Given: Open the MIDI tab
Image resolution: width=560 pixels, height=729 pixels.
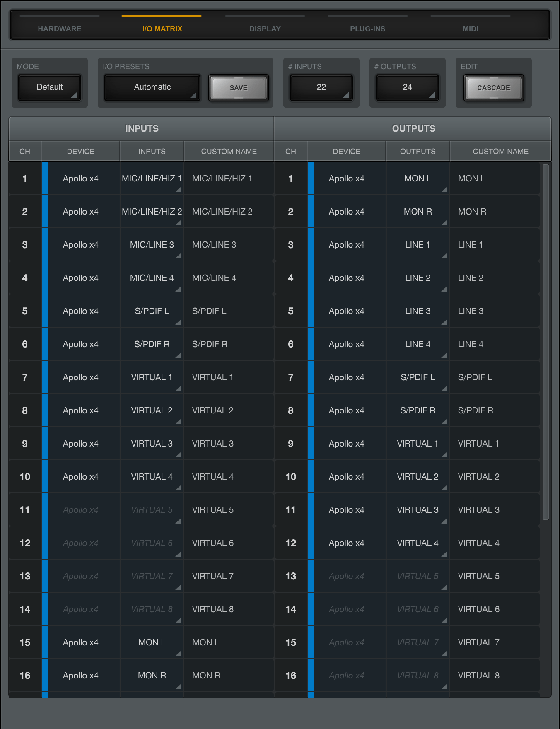Looking at the screenshot, I should click(470, 26).
